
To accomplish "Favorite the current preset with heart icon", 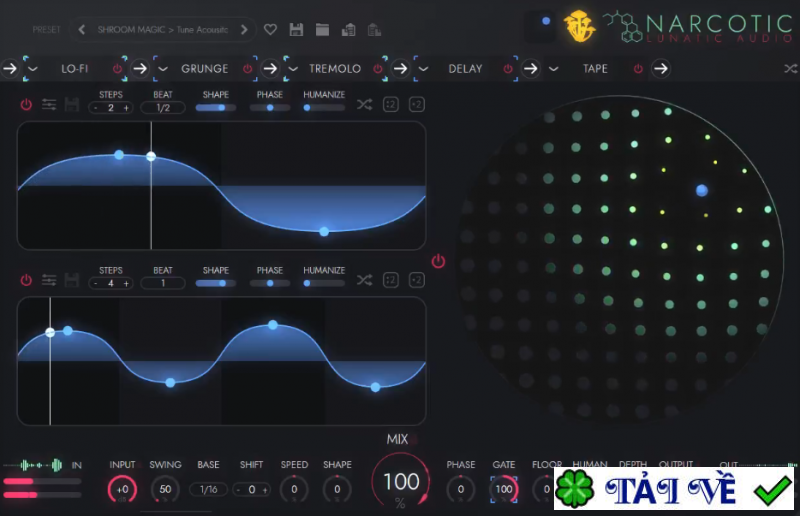I will [x=270, y=30].
